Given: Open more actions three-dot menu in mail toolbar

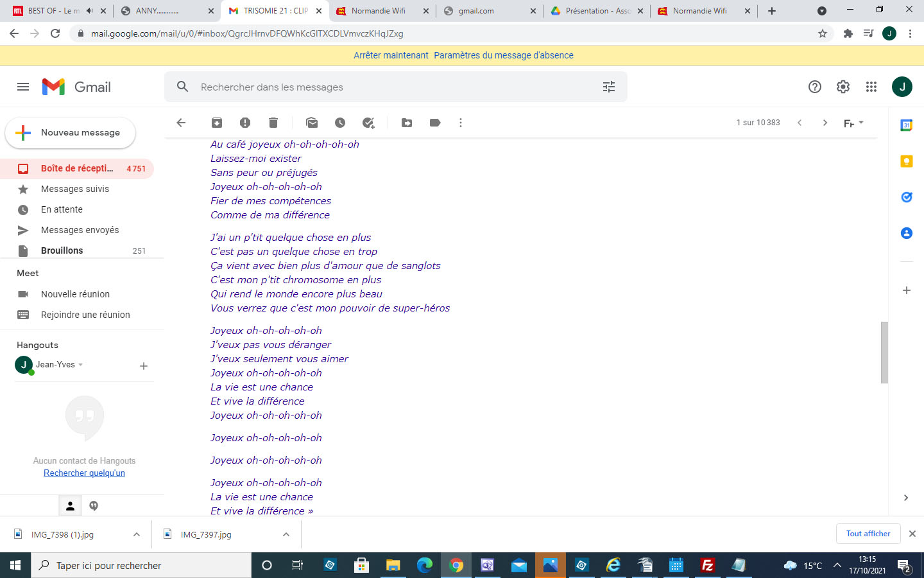Looking at the screenshot, I should tap(461, 123).
